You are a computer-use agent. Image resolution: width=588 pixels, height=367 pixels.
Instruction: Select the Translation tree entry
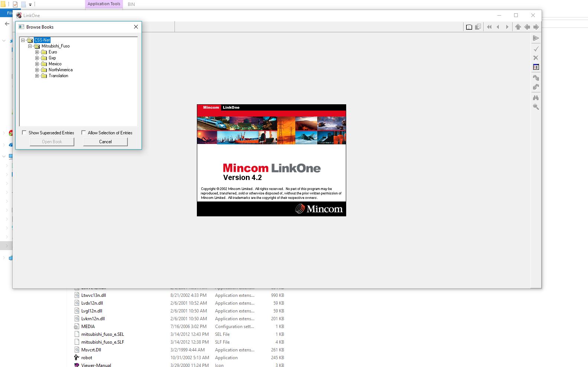58,76
